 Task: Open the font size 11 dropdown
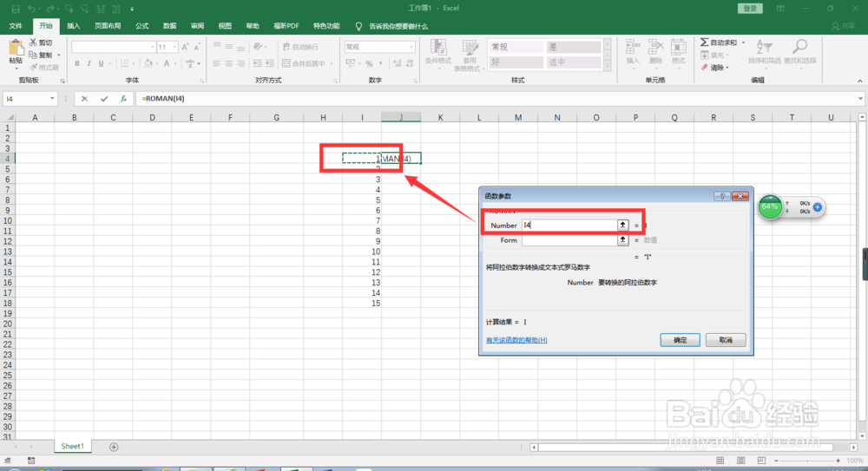click(174, 47)
